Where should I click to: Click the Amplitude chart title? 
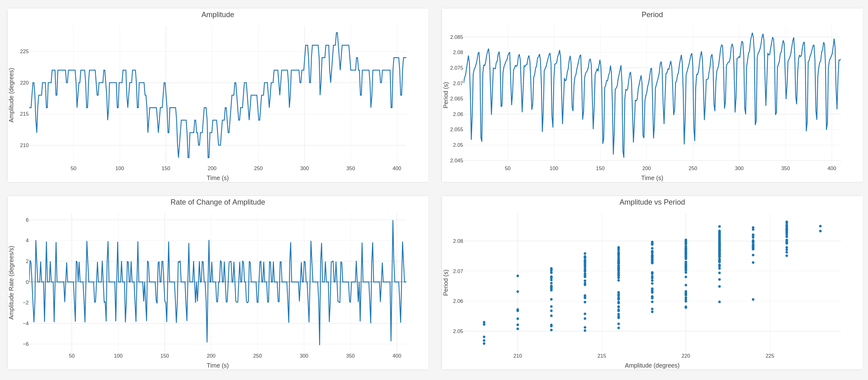point(217,15)
